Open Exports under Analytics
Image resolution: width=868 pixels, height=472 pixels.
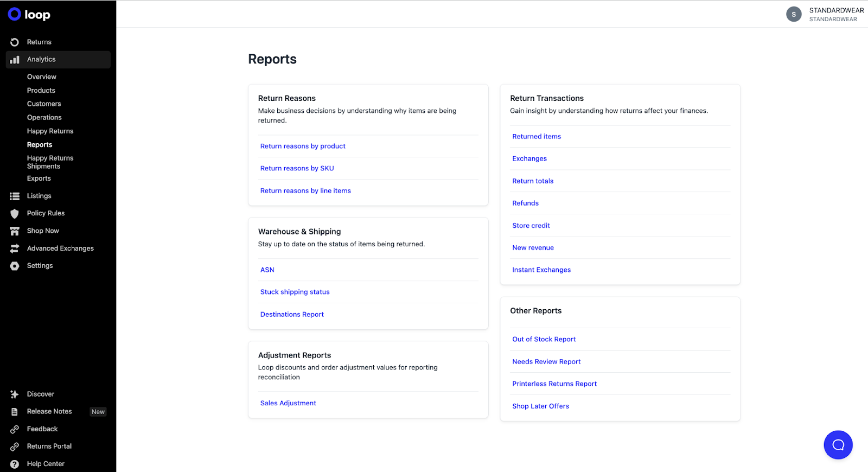click(39, 178)
